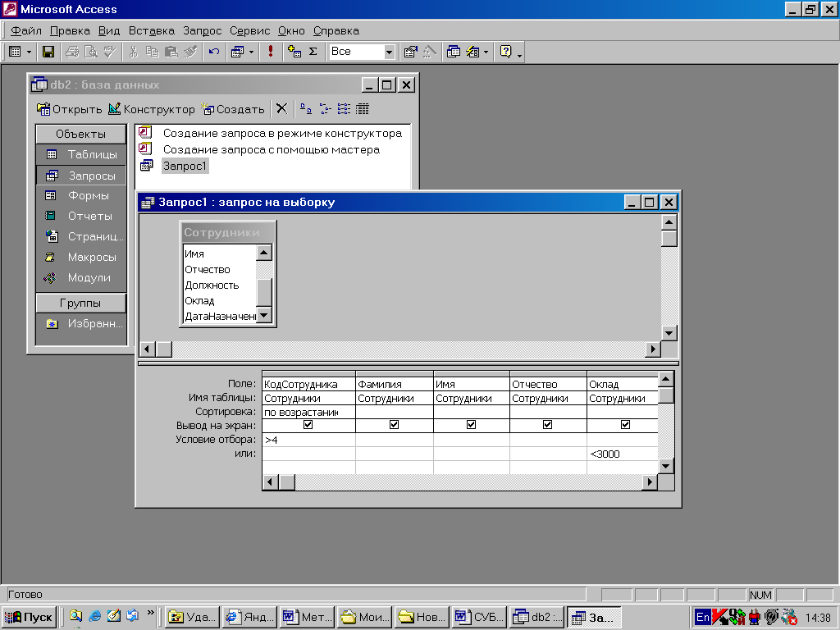Switch db2 window to List view

tap(344, 109)
